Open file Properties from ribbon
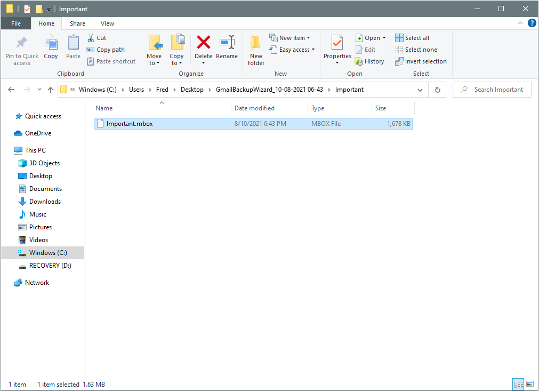This screenshot has height=392, width=539. click(337, 43)
